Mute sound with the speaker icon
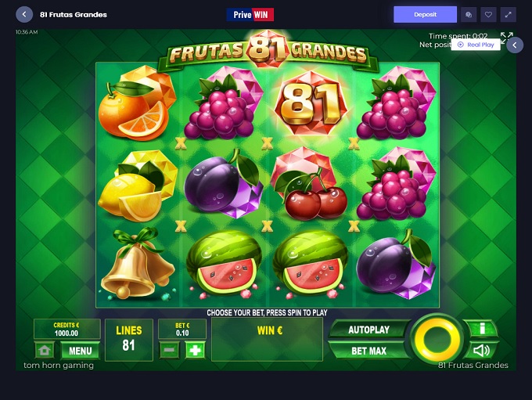532x400 pixels. pyautogui.click(x=481, y=351)
